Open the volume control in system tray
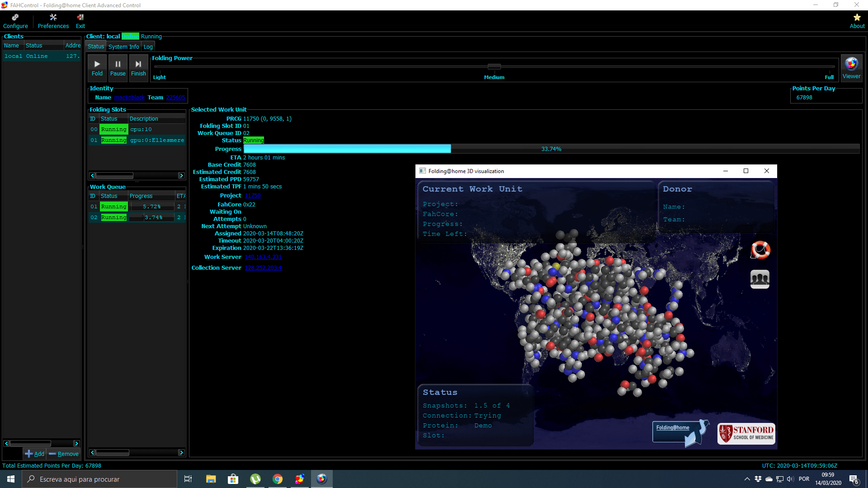 click(790, 479)
